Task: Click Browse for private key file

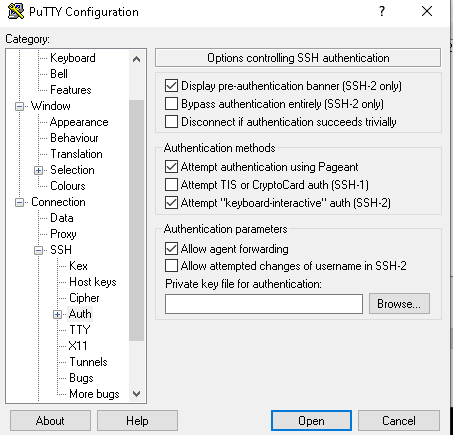Action: point(399,304)
